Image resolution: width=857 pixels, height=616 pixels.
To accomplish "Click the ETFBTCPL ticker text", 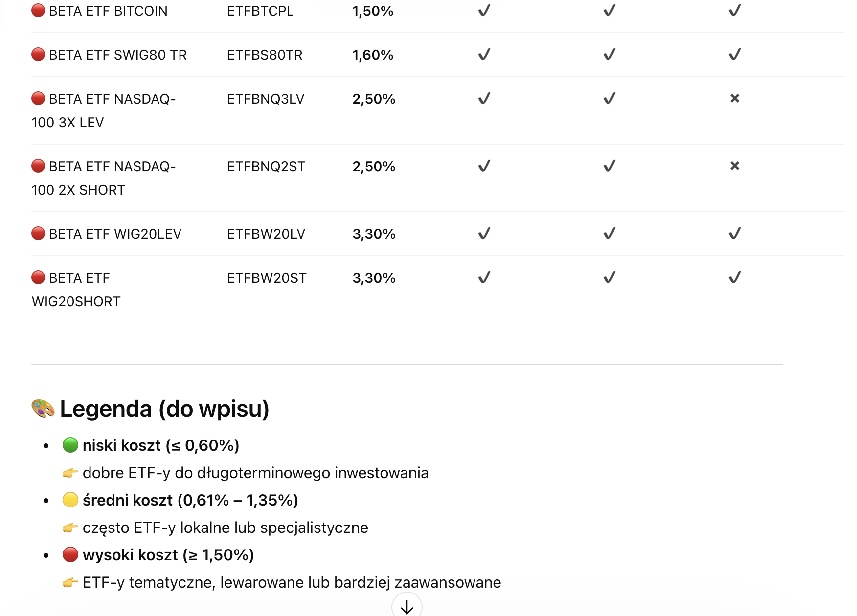I will click(260, 11).
